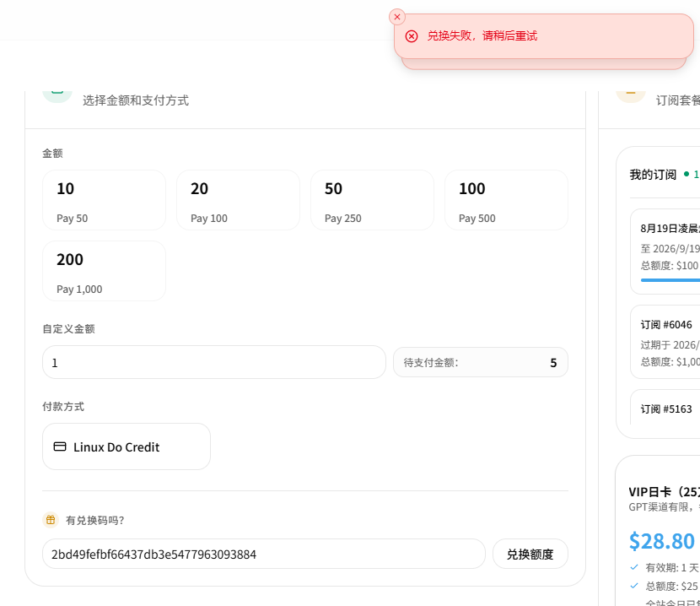This screenshot has width=700, height=606.
Task: Click the custom amount input field
Action: [x=214, y=362]
